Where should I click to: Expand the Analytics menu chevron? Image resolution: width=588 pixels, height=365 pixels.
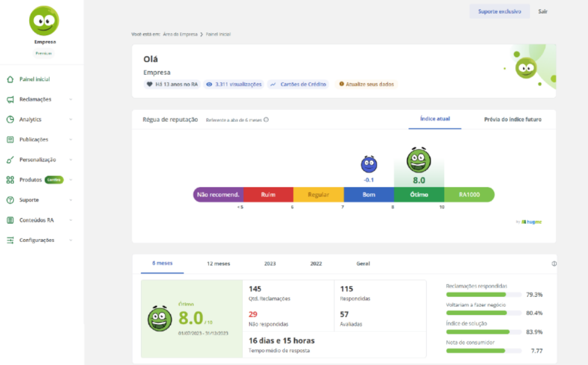71,120
